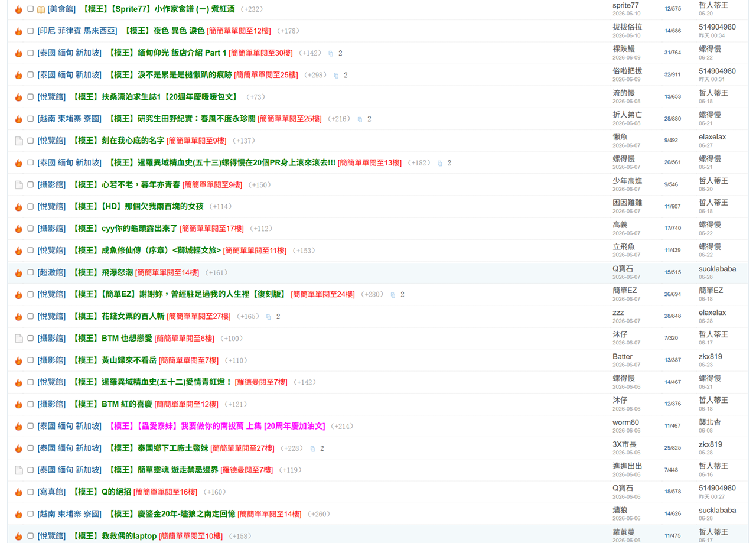Click flame icon of 我要做你的南拔萬 thread
Image resolution: width=756 pixels, height=543 pixels.
click(x=18, y=426)
